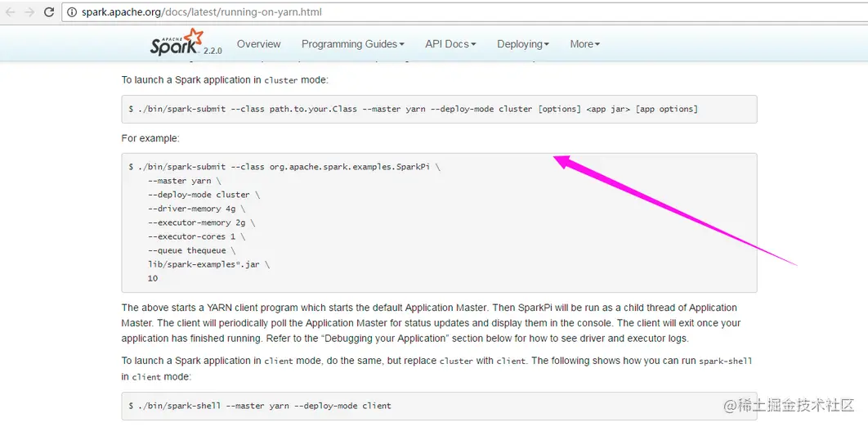The width and height of the screenshot is (868, 427).
Task: Click the site info icon in address bar
Action: 72,11
